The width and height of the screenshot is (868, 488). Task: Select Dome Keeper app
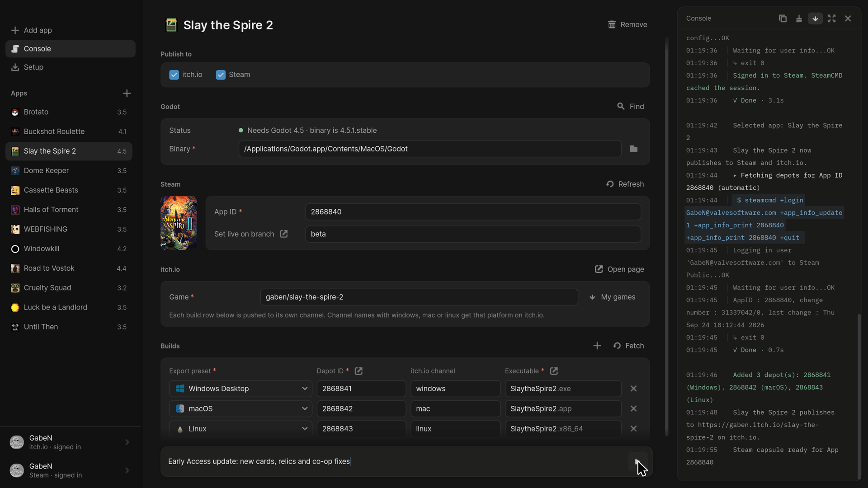coord(69,170)
